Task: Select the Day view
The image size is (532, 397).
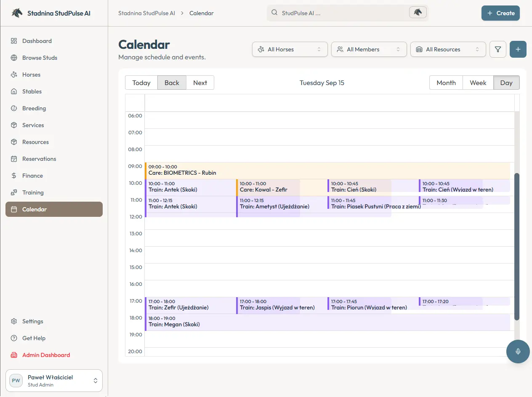Action: click(506, 83)
